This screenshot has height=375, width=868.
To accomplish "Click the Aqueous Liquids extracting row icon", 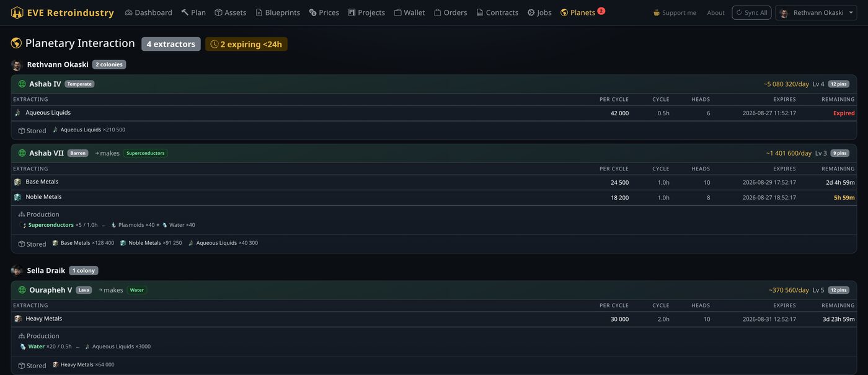I will click(17, 113).
